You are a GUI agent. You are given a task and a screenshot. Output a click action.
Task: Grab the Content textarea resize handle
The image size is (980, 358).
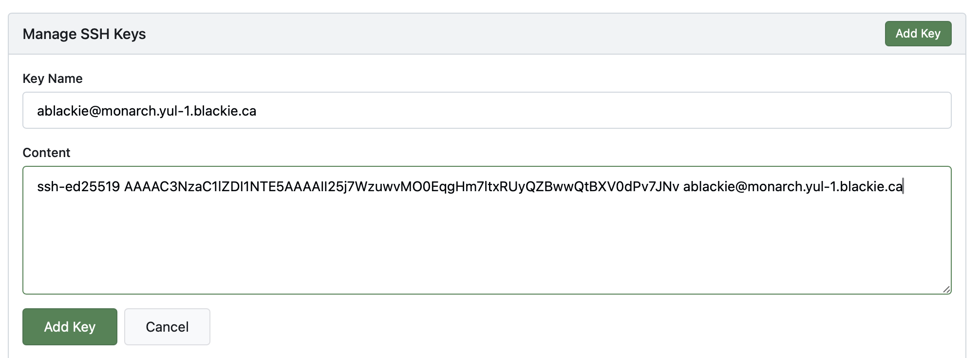(946, 289)
